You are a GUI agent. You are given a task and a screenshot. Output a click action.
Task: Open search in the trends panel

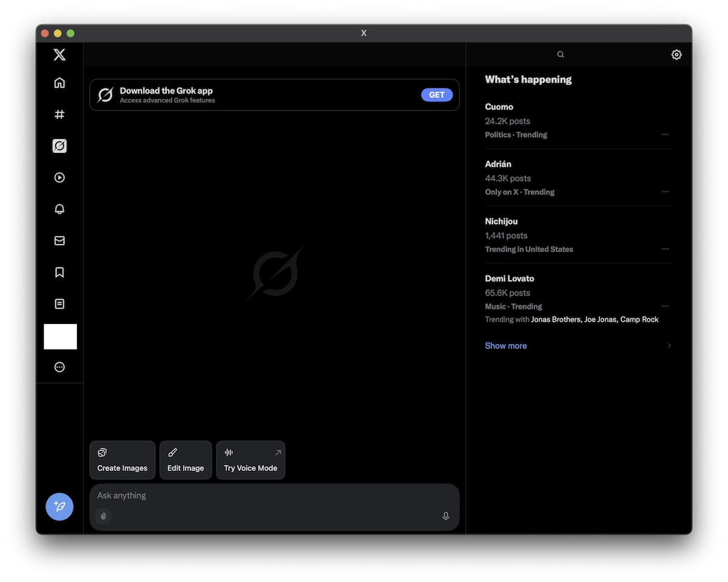coord(559,54)
